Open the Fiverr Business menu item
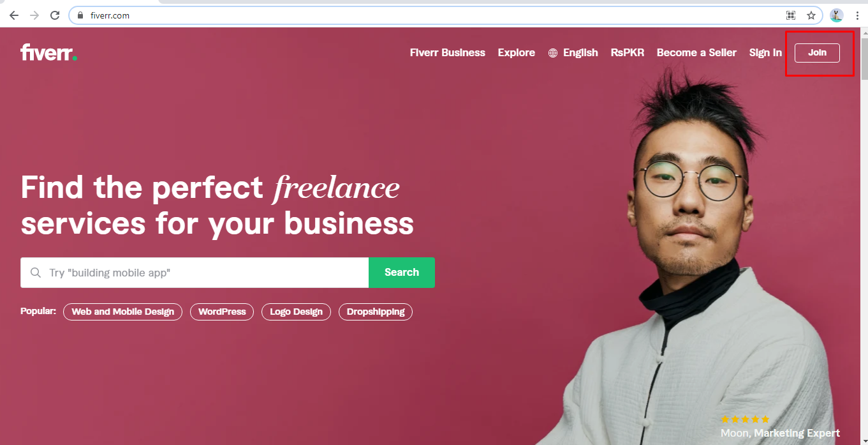This screenshot has width=868, height=445. click(448, 53)
